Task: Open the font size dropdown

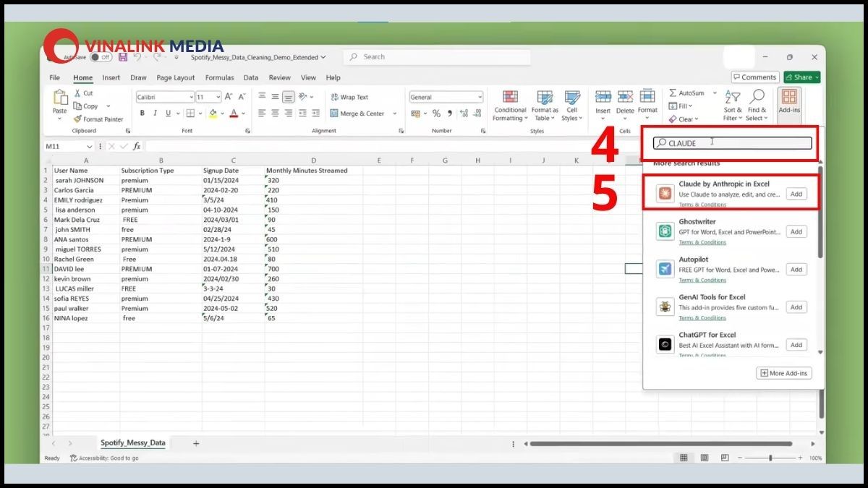Action: pos(218,97)
